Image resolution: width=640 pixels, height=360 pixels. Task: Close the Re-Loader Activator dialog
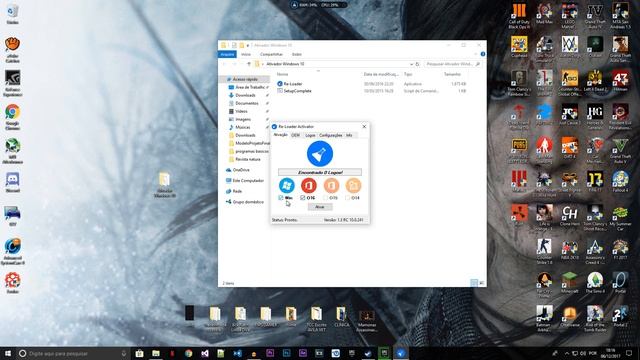point(364,127)
